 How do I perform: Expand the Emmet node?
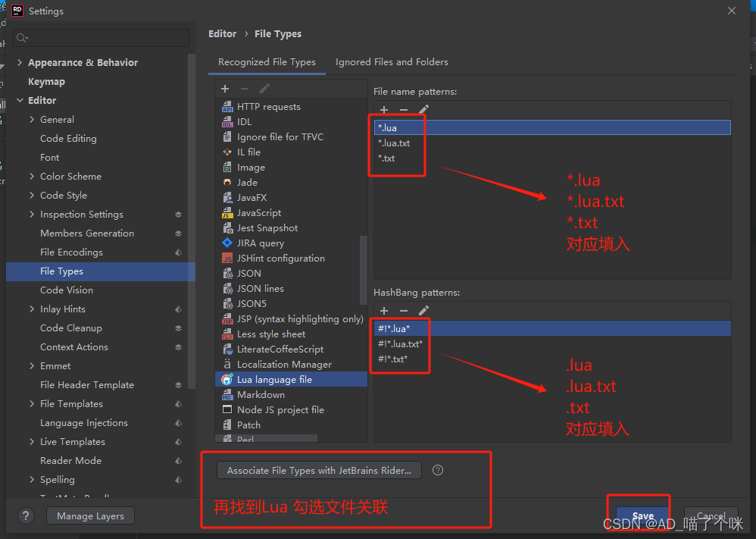point(32,365)
